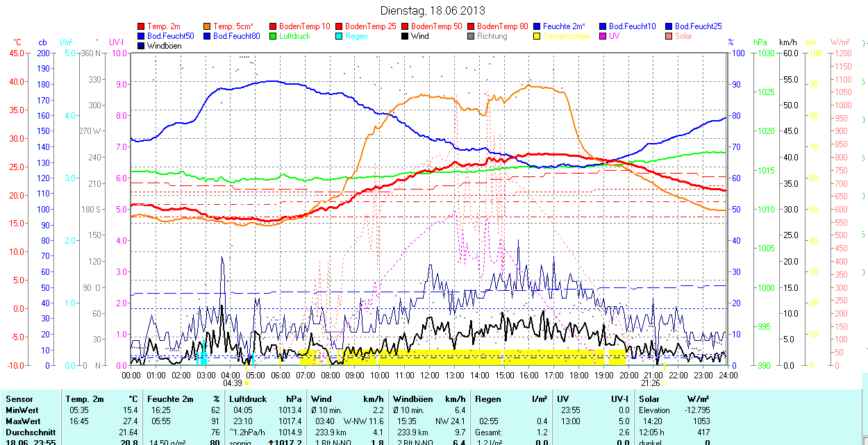Click the hPa axis unit label
Viewport: 868px width, 445px height.
(760, 42)
